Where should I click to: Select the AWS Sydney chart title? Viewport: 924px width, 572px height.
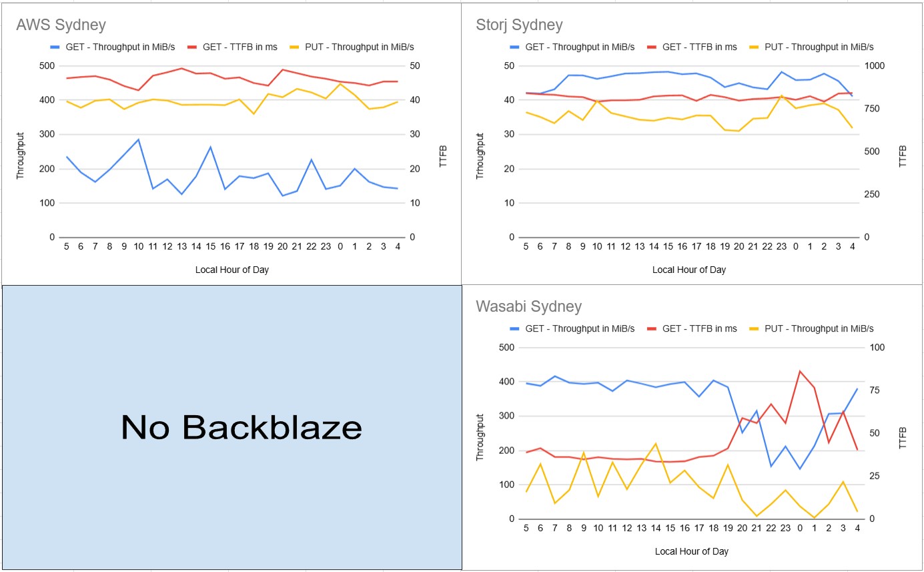pos(61,25)
